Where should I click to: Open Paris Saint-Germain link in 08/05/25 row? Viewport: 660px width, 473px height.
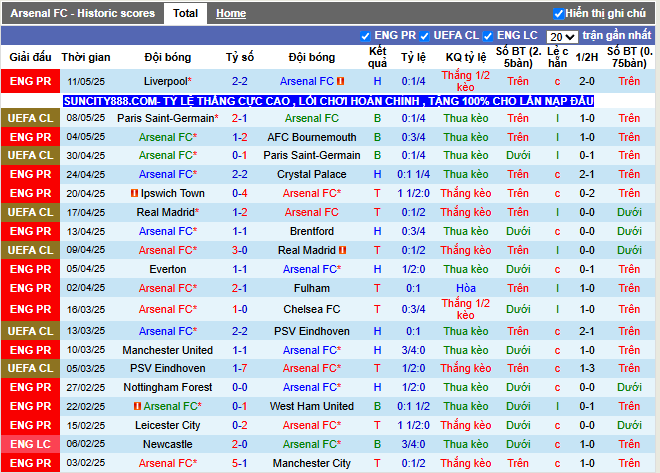168,118
